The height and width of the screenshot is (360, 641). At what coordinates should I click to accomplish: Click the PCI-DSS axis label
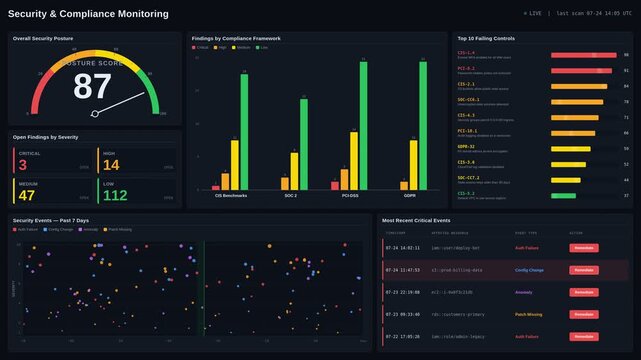(x=350, y=196)
